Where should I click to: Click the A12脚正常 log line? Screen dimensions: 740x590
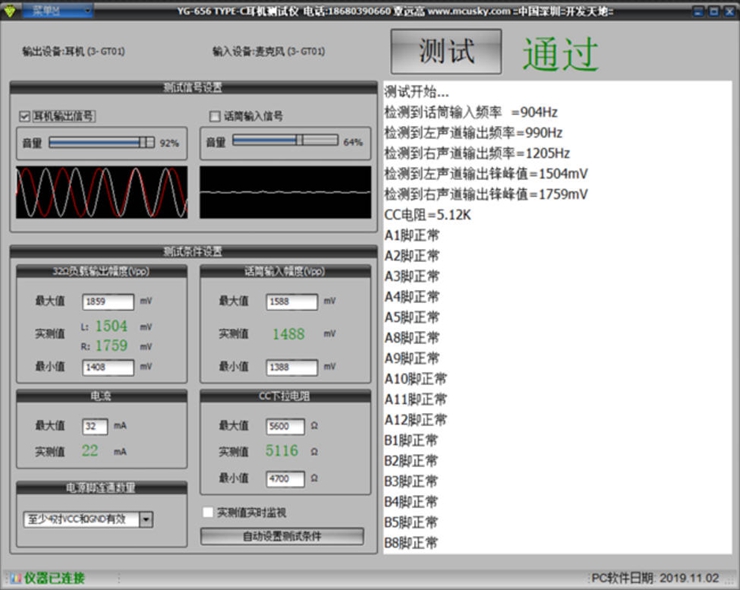pyautogui.click(x=415, y=420)
